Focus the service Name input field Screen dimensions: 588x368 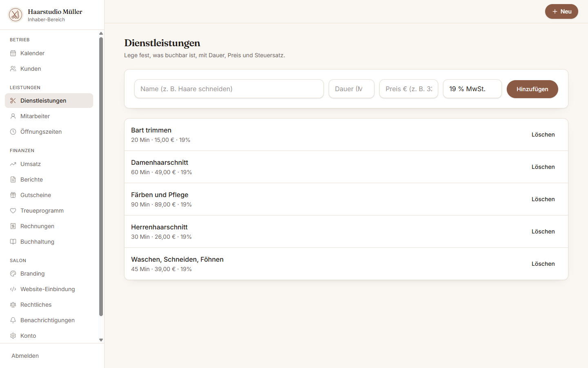(229, 89)
